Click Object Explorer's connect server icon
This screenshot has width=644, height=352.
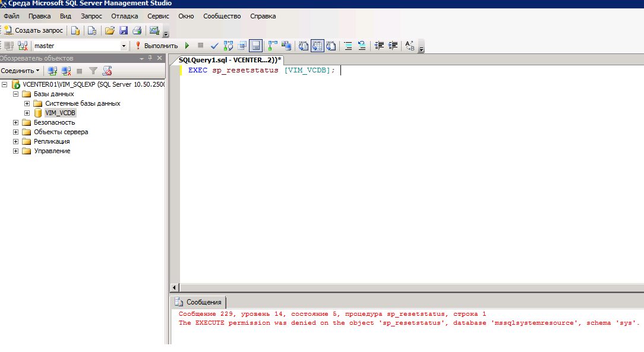click(52, 71)
